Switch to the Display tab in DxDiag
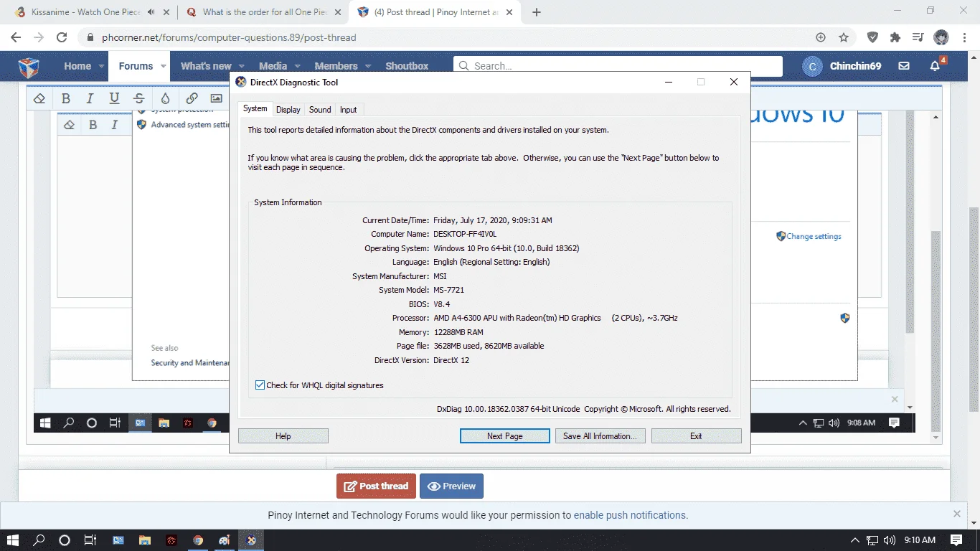 [288, 110]
